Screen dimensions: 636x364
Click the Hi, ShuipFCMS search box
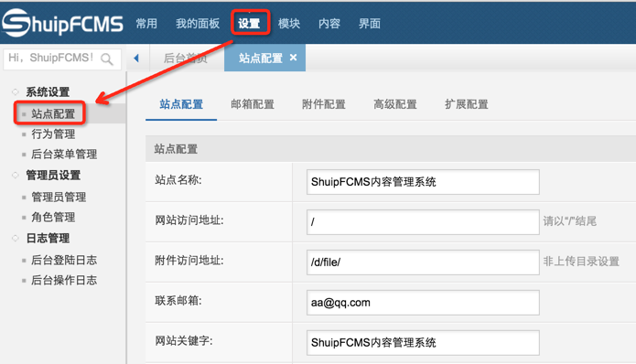(x=62, y=59)
